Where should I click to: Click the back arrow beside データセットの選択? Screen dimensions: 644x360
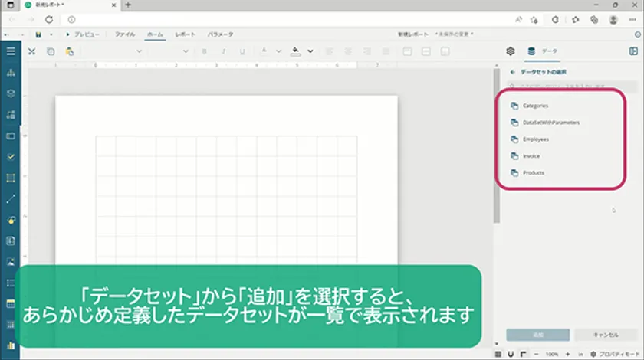coord(512,72)
